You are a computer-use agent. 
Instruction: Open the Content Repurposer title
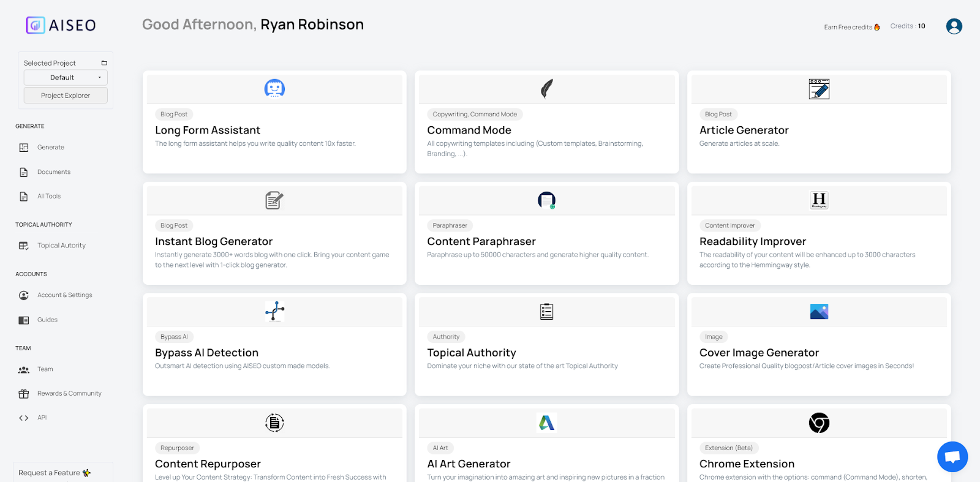(208, 464)
